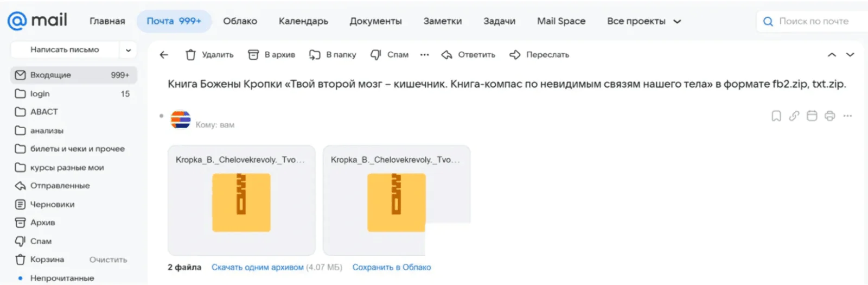Delete the email with the Удалить trash icon

click(209, 55)
